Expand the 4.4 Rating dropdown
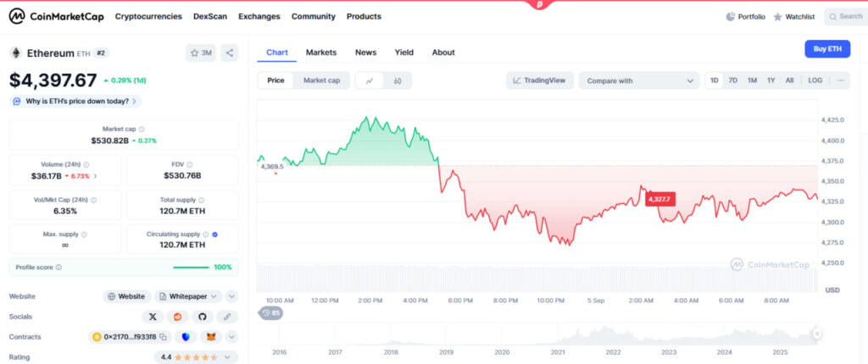 [196, 357]
